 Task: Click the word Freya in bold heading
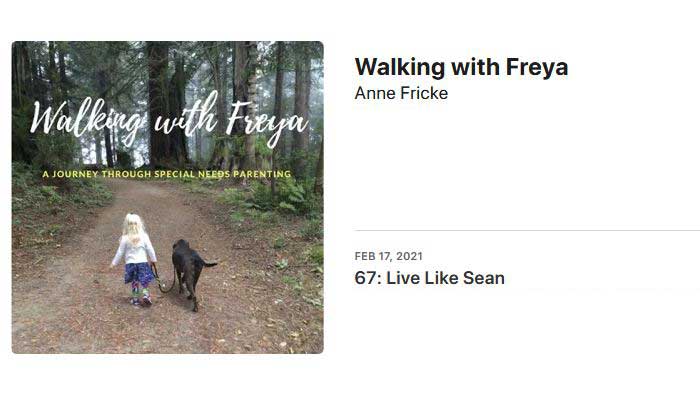tap(537, 68)
